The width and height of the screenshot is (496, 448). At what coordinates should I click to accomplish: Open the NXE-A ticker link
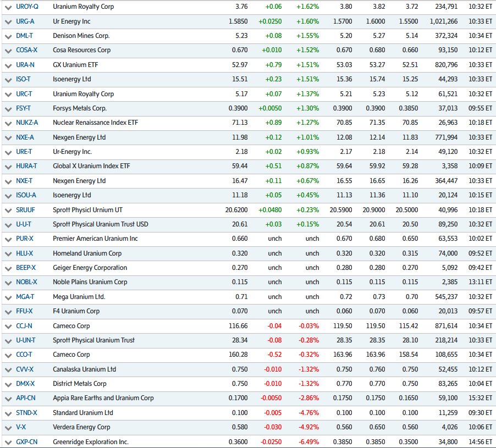click(x=25, y=137)
